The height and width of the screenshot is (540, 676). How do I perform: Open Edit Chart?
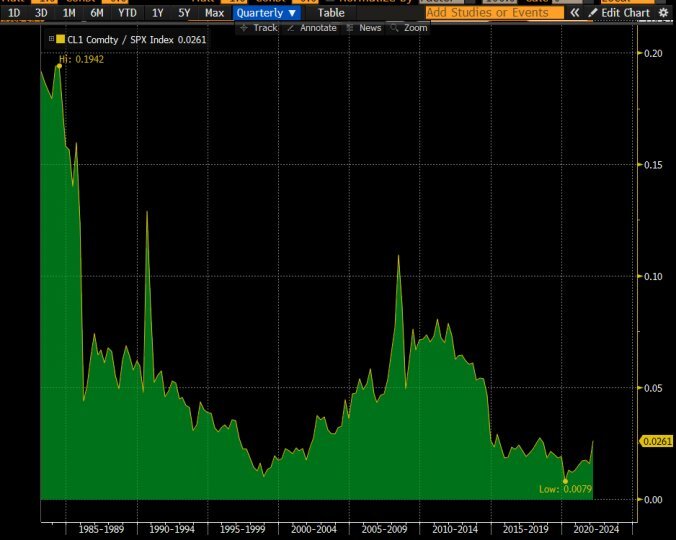pyautogui.click(x=619, y=13)
